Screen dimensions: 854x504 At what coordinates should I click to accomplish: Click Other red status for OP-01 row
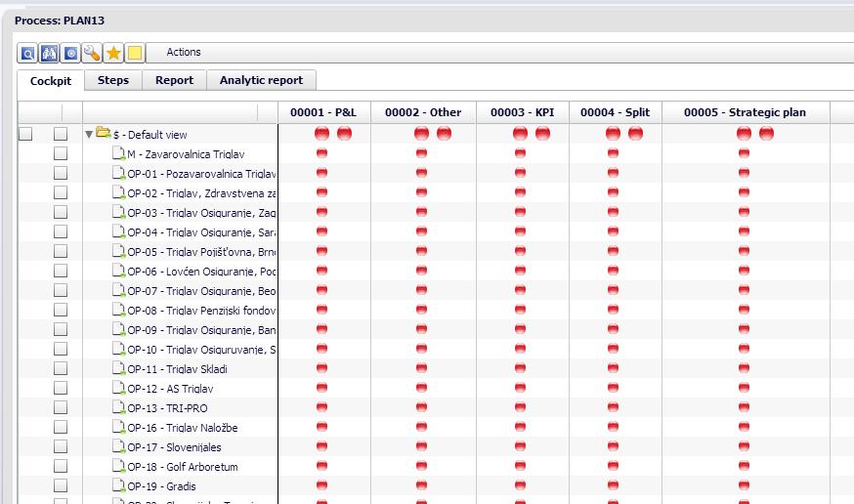pos(421,173)
